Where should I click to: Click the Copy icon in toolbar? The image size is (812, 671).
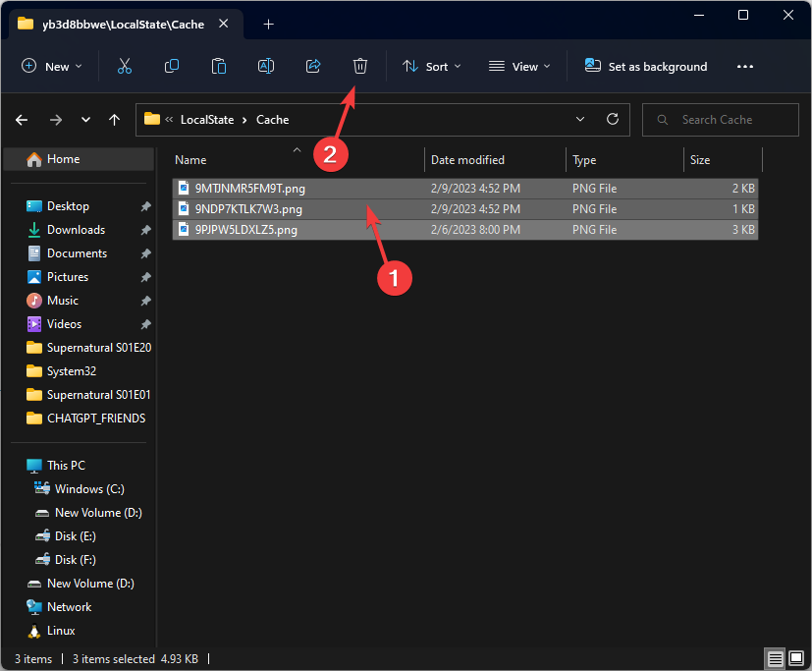[x=172, y=66]
